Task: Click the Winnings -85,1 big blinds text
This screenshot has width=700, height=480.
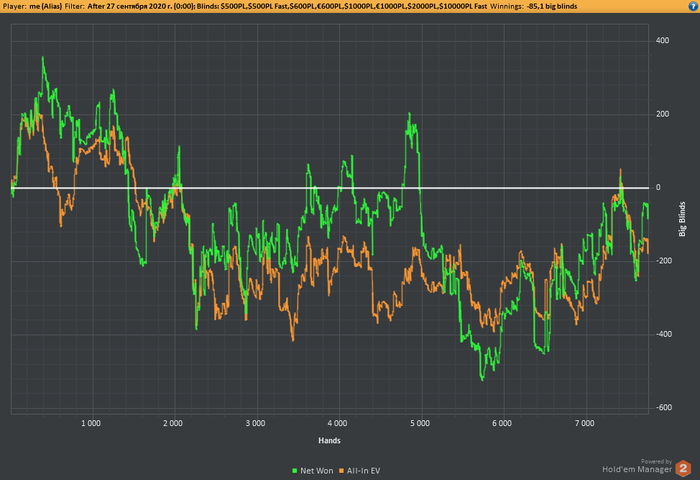Action: tap(533, 6)
